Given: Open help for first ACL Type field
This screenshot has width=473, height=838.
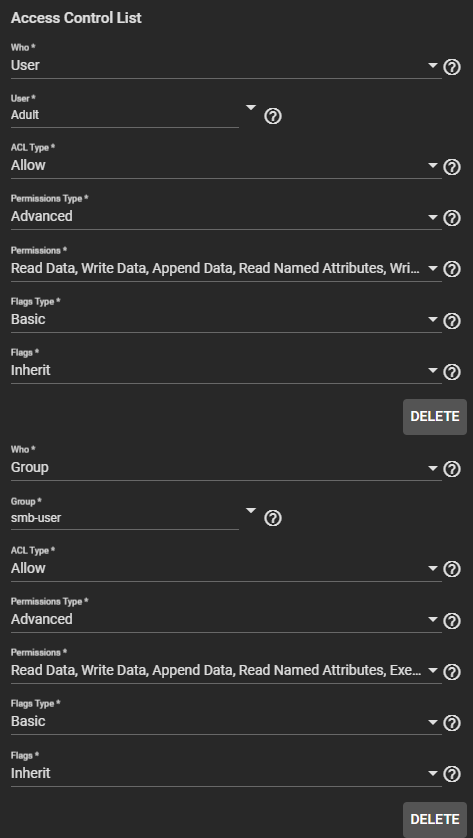Looking at the screenshot, I should tap(452, 167).
